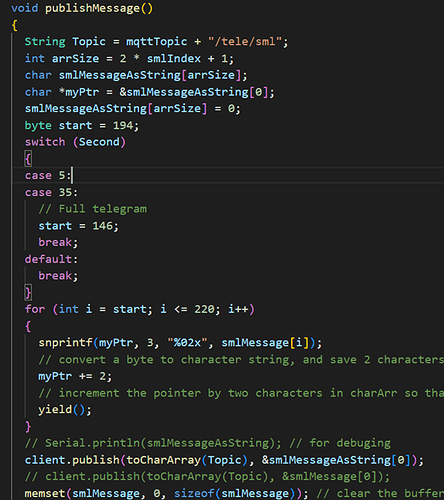Click the switch keyword

pyautogui.click(x=45, y=142)
